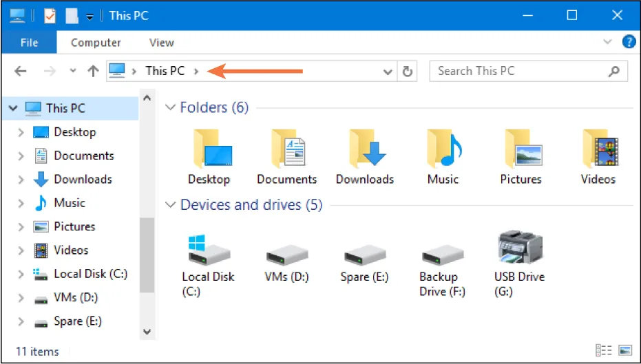641x364 pixels.
Task: Select Pictures in the navigation pane
Action: (74, 226)
